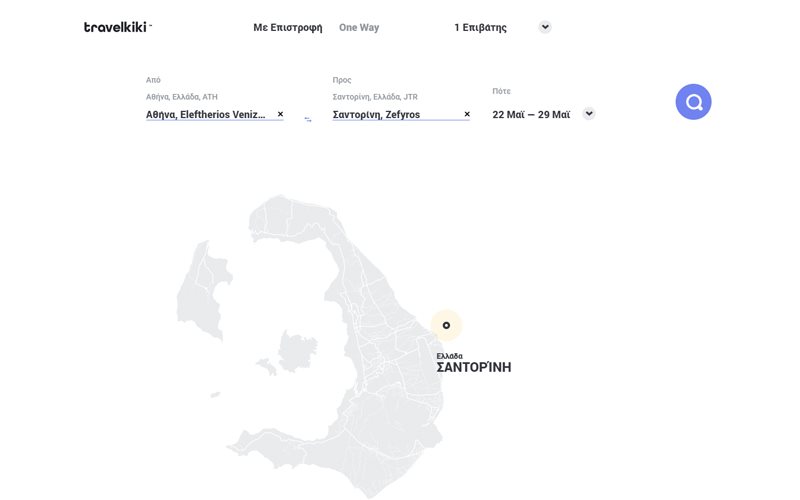The width and height of the screenshot is (800, 500).
Task: Click the Πότε date label
Action: pos(501,91)
